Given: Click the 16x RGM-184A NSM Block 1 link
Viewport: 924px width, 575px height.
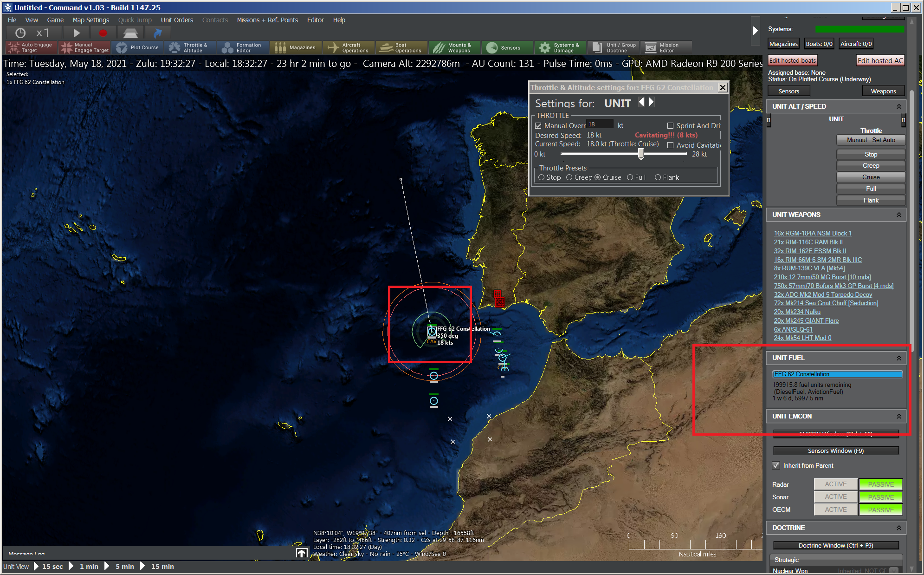Looking at the screenshot, I should 813,233.
